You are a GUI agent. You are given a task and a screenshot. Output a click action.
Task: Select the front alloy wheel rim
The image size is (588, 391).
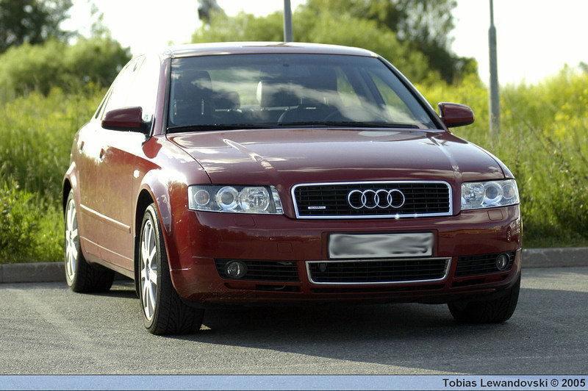pos(148,270)
